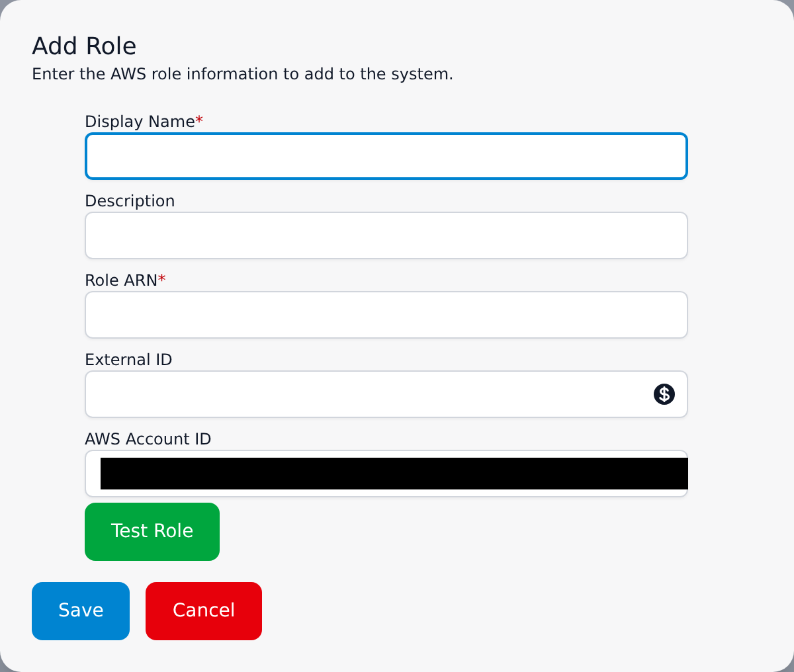Image resolution: width=794 pixels, height=672 pixels.
Task: Click the External ID label
Action: (128, 360)
